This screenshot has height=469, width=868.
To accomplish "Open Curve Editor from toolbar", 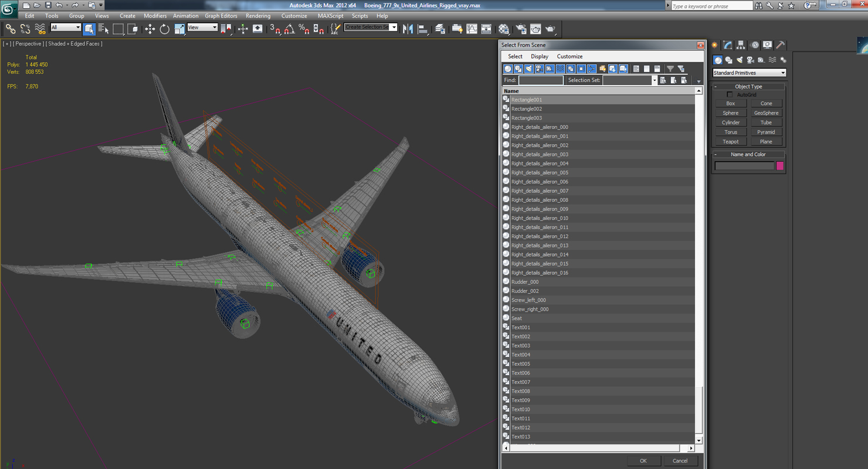I will [x=472, y=29].
